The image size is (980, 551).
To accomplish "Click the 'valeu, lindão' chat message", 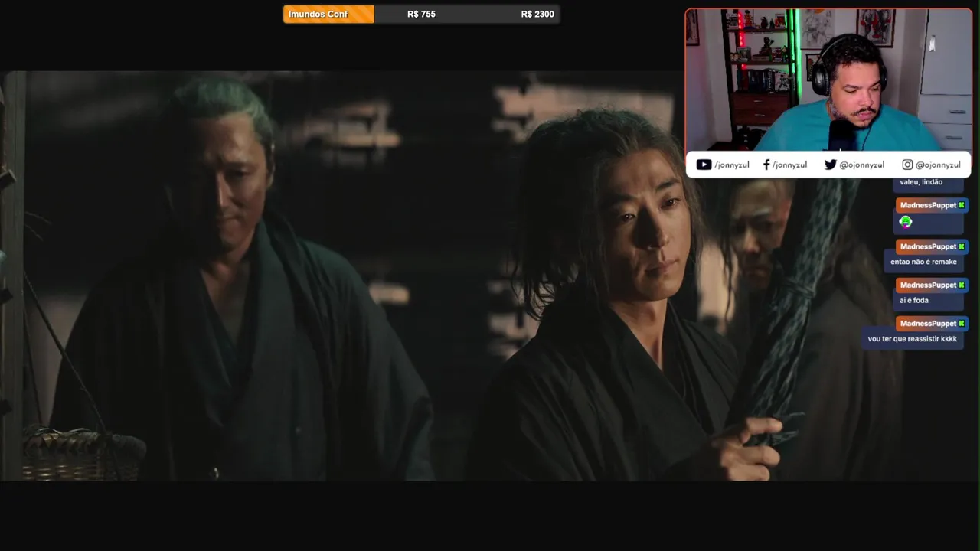I will click(921, 182).
